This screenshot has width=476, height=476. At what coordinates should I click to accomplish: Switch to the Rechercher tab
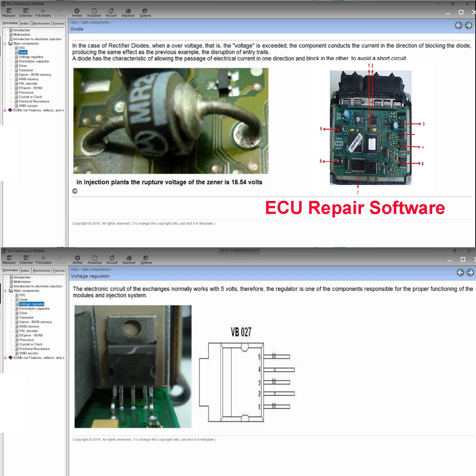pos(41,23)
